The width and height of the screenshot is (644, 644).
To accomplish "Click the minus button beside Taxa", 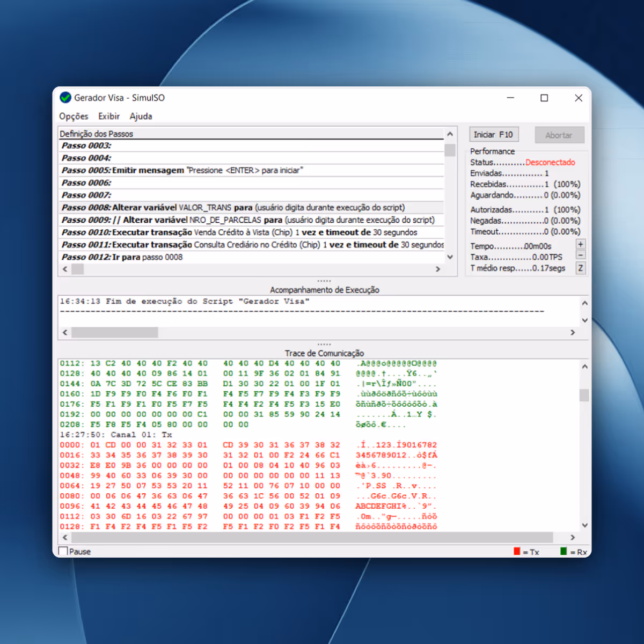I will pos(581,255).
